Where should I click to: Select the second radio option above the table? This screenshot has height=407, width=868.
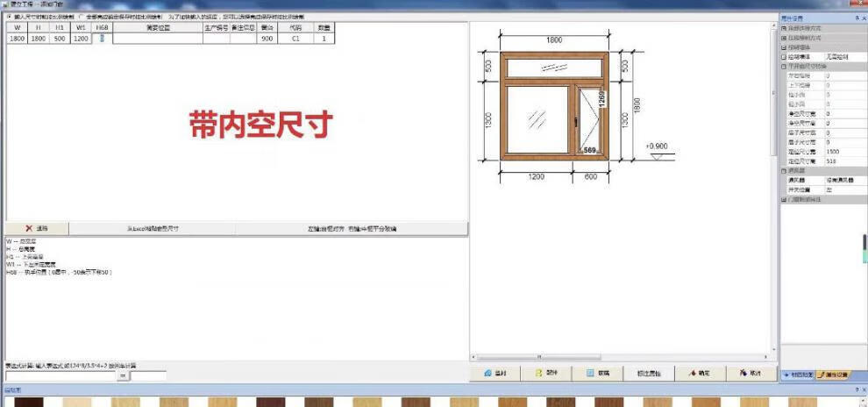pos(82,16)
